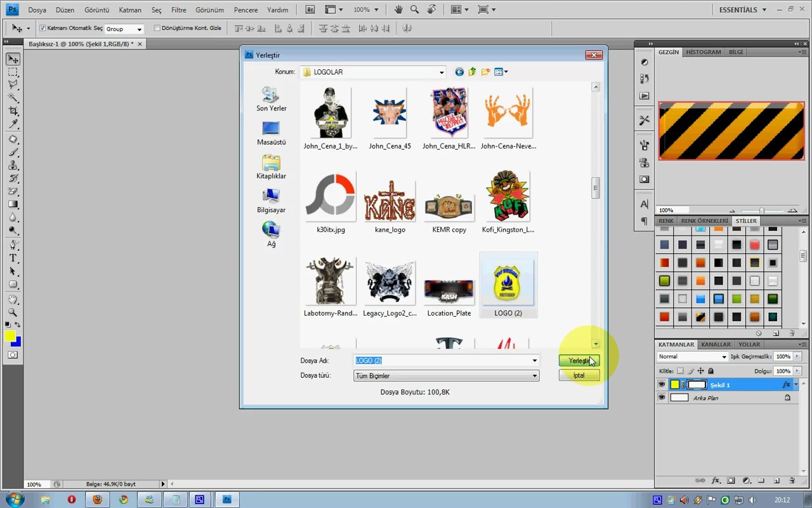Click the Yerleştir button

pyautogui.click(x=579, y=361)
